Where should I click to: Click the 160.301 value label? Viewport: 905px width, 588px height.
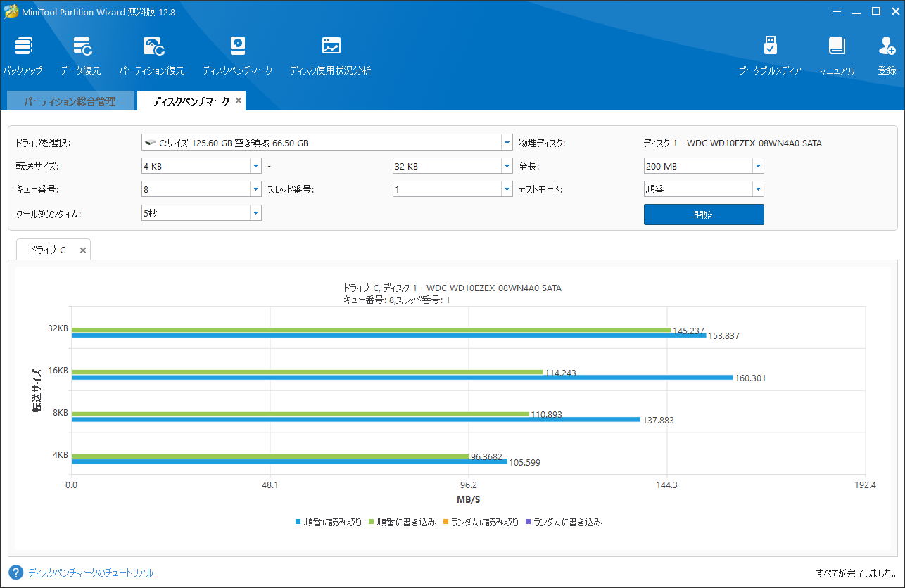750,378
